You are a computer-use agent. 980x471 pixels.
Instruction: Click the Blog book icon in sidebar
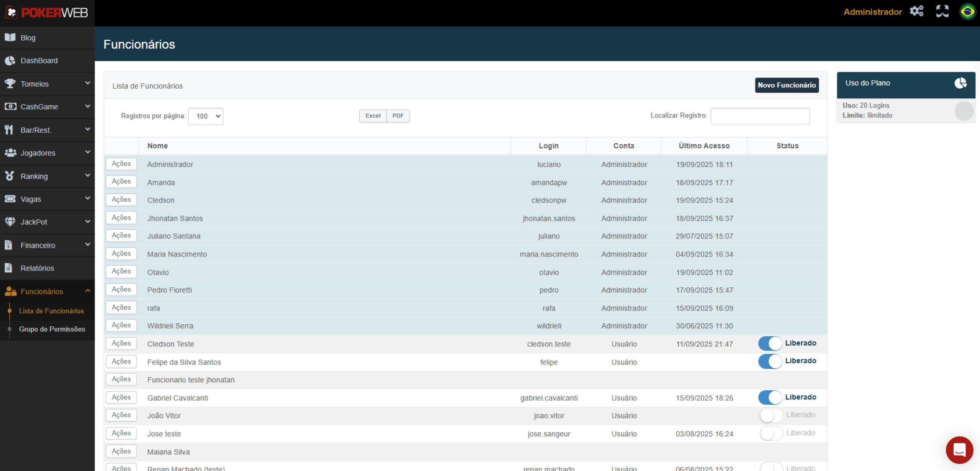pyautogui.click(x=10, y=37)
